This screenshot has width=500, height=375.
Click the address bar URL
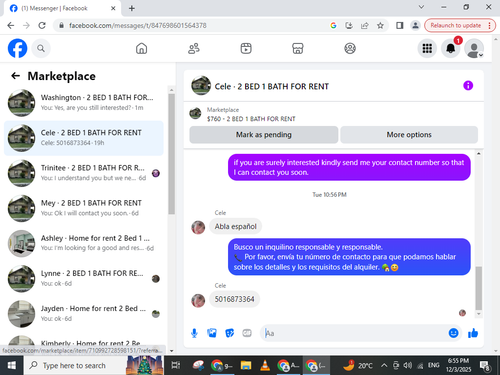click(x=138, y=25)
